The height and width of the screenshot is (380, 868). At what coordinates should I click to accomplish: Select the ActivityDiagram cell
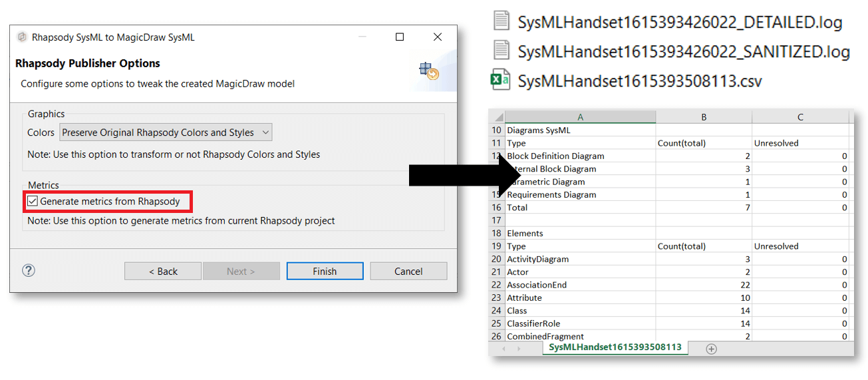[580, 259]
